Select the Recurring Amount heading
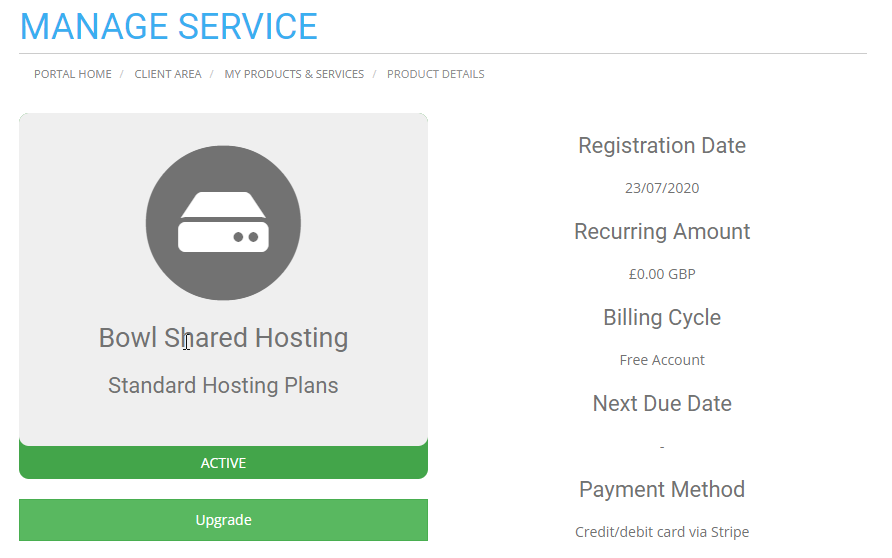Screen dimensions: 892x558 pyautogui.click(x=662, y=232)
